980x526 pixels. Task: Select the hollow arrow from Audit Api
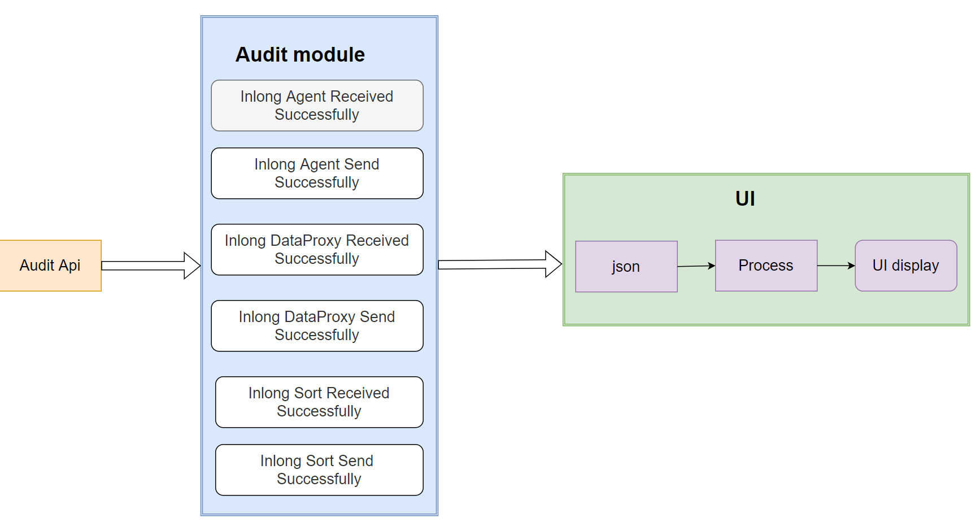144,266
